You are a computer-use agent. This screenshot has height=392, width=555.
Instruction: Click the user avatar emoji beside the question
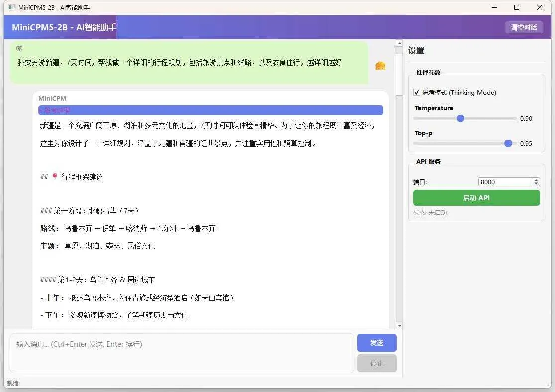(x=380, y=66)
